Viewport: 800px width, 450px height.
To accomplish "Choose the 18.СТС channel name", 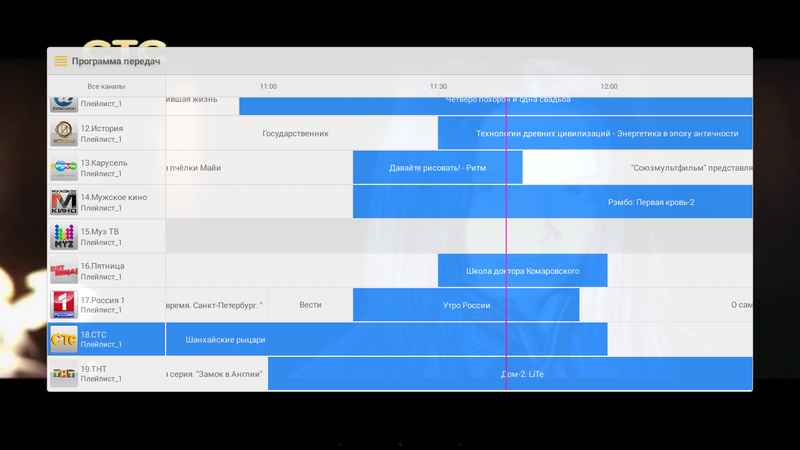I will tap(94, 335).
